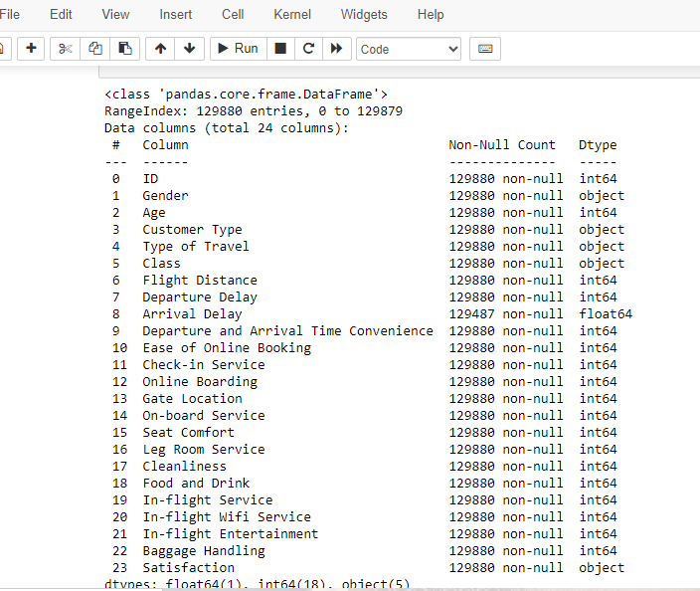Click the 'Type of Travel' column name
This screenshot has width=700, height=591.
196,247
